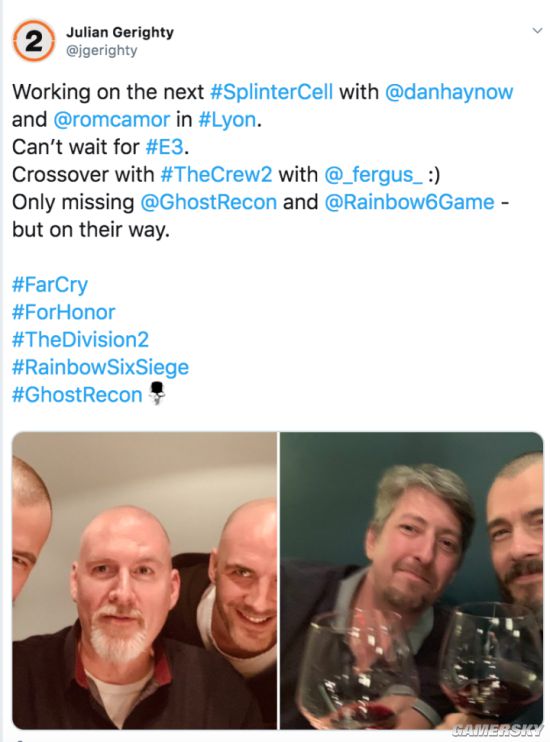
Task: Open the @_fergus_ mention
Action: 373,175
